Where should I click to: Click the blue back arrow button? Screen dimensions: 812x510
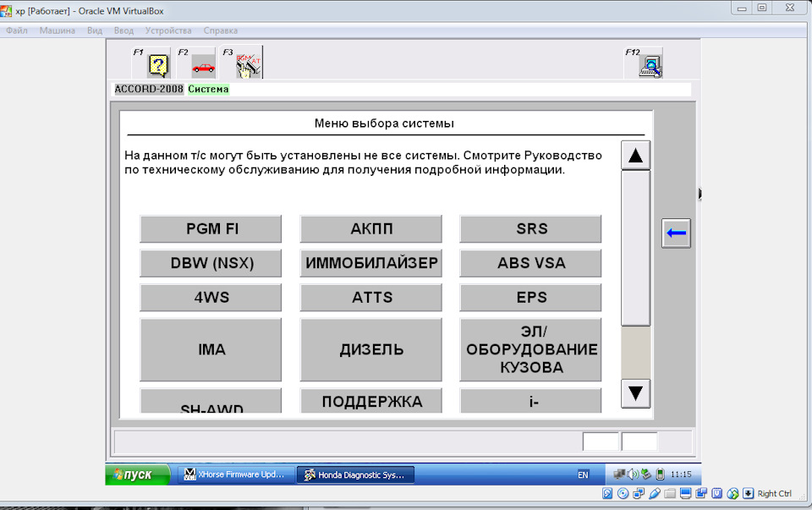[x=676, y=233]
